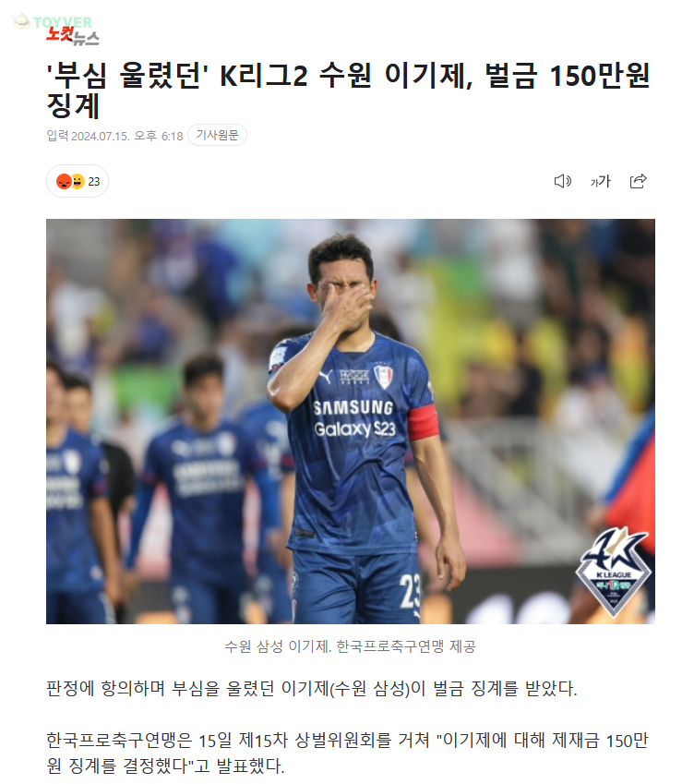Viewport: 682px width, 784px height.
Task: Click the red captain armband in photo
Action: [x=424, y=423]
